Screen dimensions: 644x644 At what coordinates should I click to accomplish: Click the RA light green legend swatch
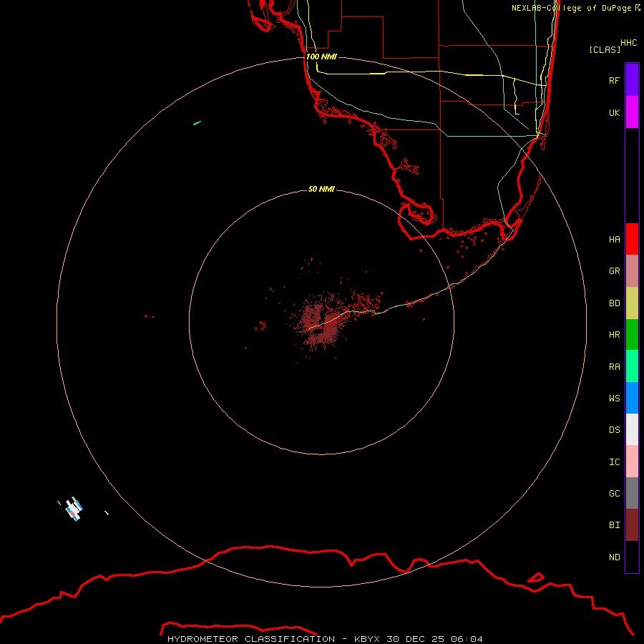click(x=632, y=366)
